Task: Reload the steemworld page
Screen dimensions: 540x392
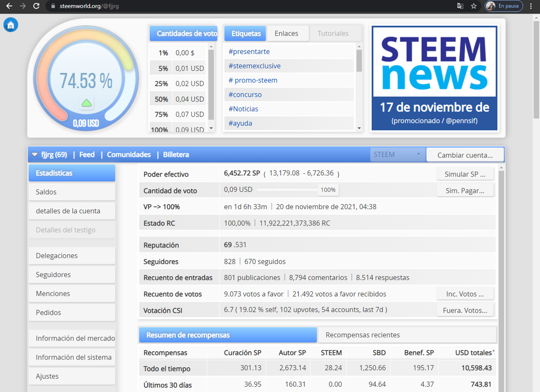Action: (36, 6)
